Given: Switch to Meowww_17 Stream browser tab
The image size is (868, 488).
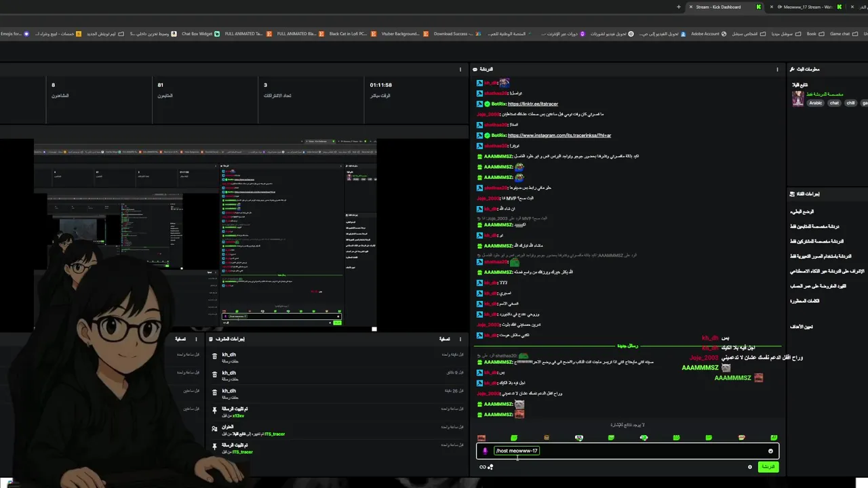Looking at the screenshot, I should pos(807,7).
